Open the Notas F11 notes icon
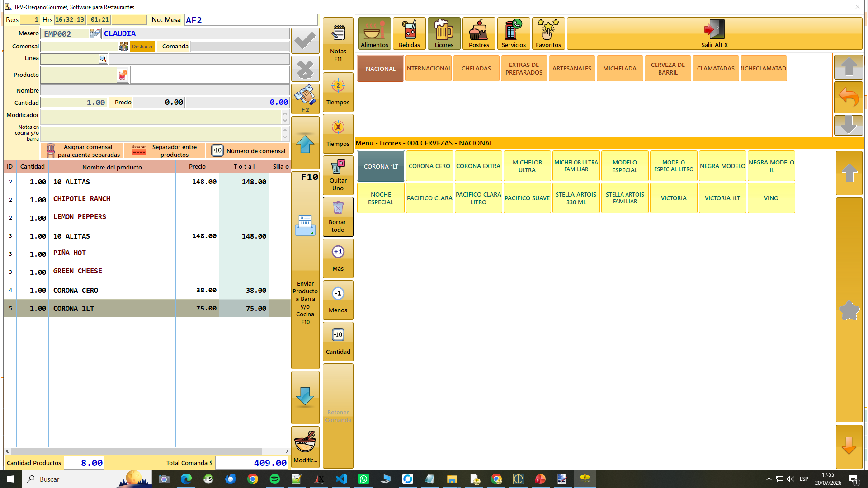 pos(338,33)
